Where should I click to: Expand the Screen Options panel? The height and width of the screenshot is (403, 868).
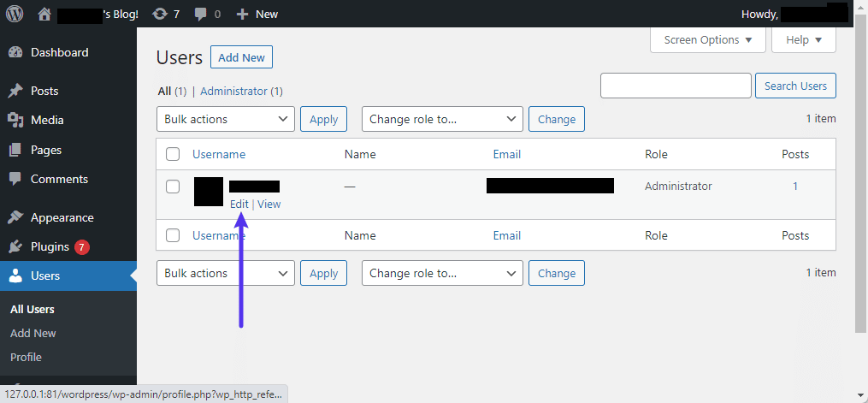coord(707,39)
